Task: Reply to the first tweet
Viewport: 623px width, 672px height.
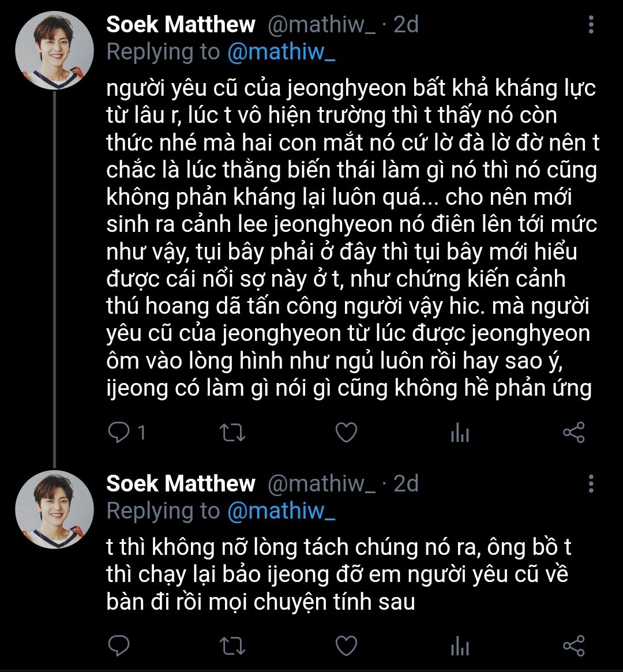Action: pyautogui.click(x=119, y=433)
